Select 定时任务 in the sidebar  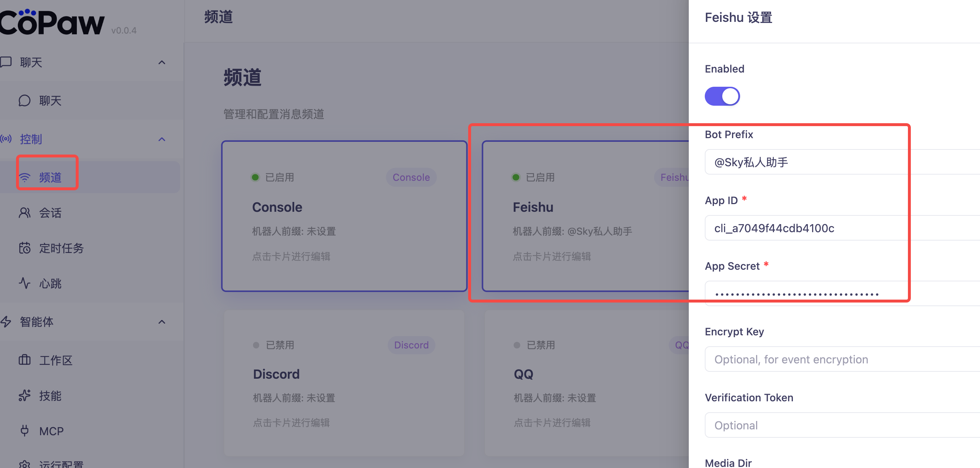click(x=61, y=248)
